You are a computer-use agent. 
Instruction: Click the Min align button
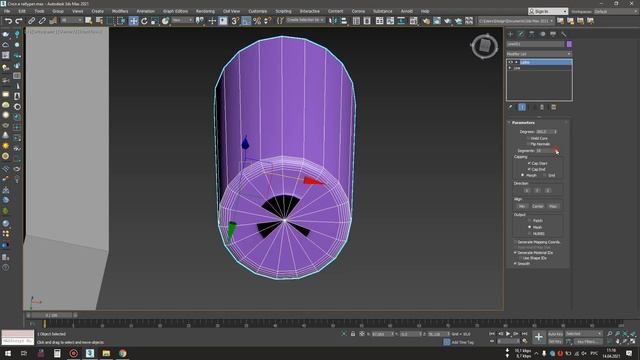coord(522,206)
